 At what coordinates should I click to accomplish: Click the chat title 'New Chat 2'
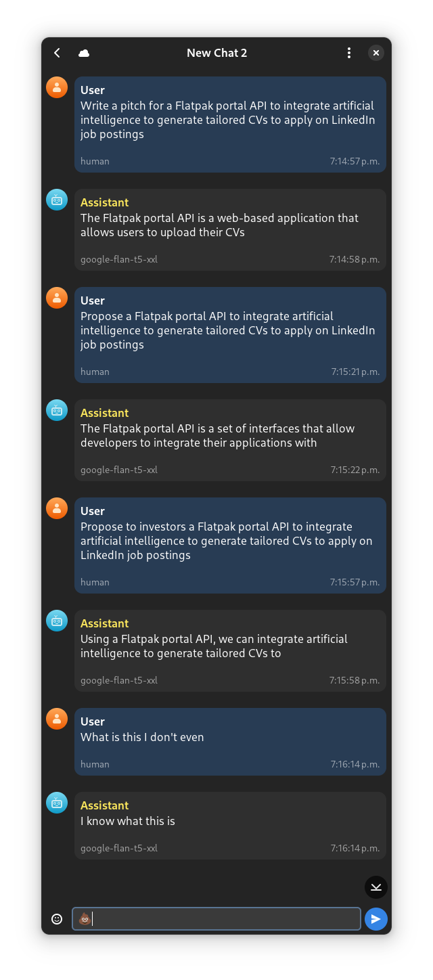click(x=216, y=53)
